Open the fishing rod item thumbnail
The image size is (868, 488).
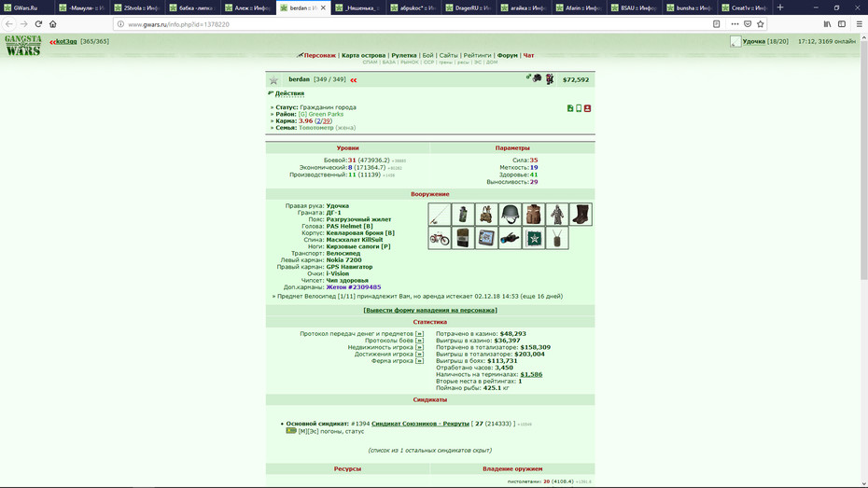(440, 214)
